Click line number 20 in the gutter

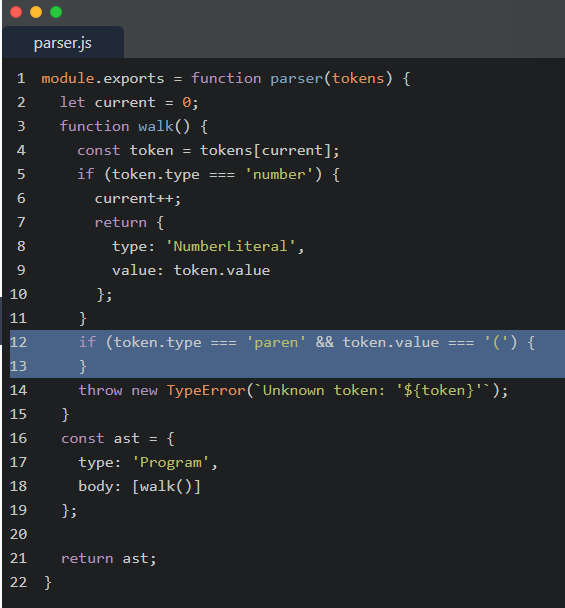[18, 534]
